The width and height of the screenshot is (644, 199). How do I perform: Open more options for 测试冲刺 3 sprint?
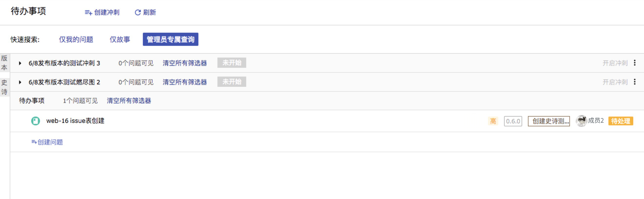[635, 63]
